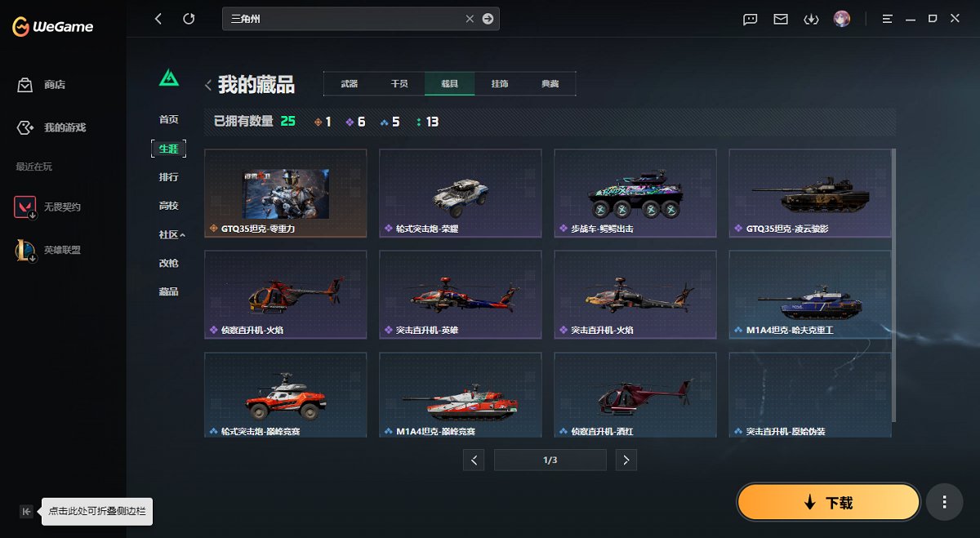
Task: Open the message chat icon in top bar
Action: tap(749, 18)
